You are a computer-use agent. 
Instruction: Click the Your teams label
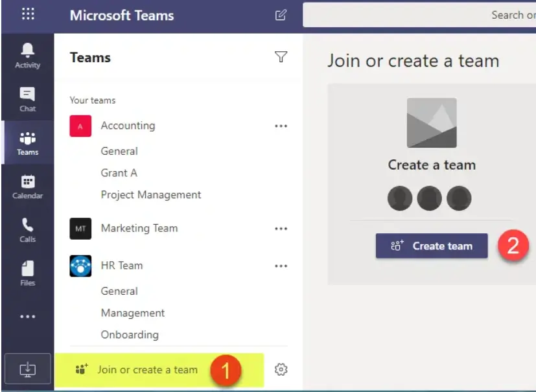(93, 100)
